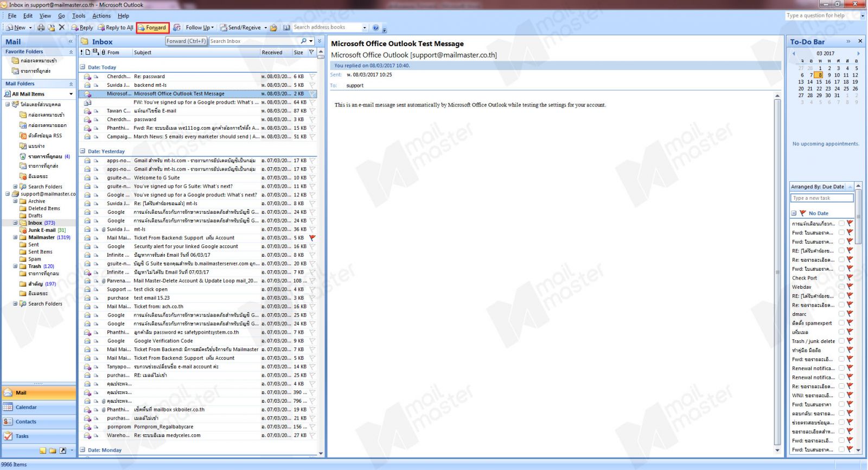
Task: Open the Follow Up dropdown
Action: (x=200, y=27)
